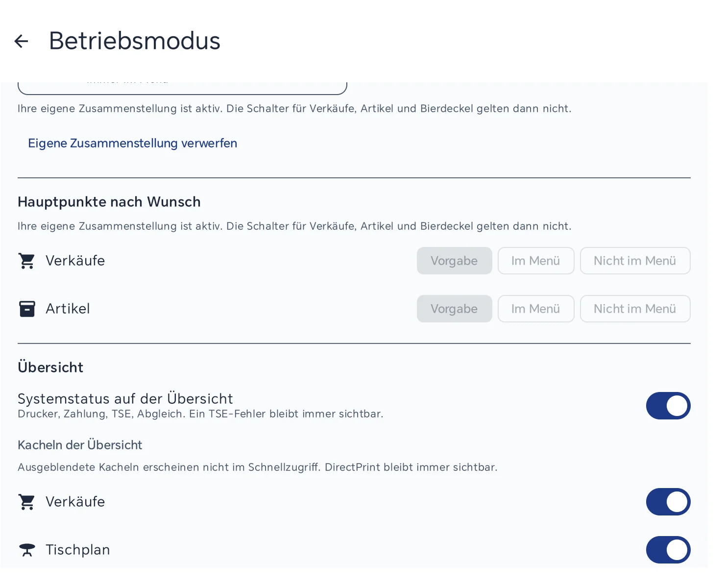
Task: Choose Im Menü for Verkäufe
Action: [536, 261]
